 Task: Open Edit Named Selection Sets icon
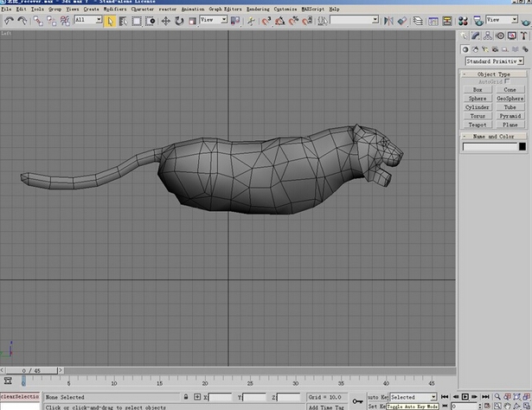(x=323, y=21)
